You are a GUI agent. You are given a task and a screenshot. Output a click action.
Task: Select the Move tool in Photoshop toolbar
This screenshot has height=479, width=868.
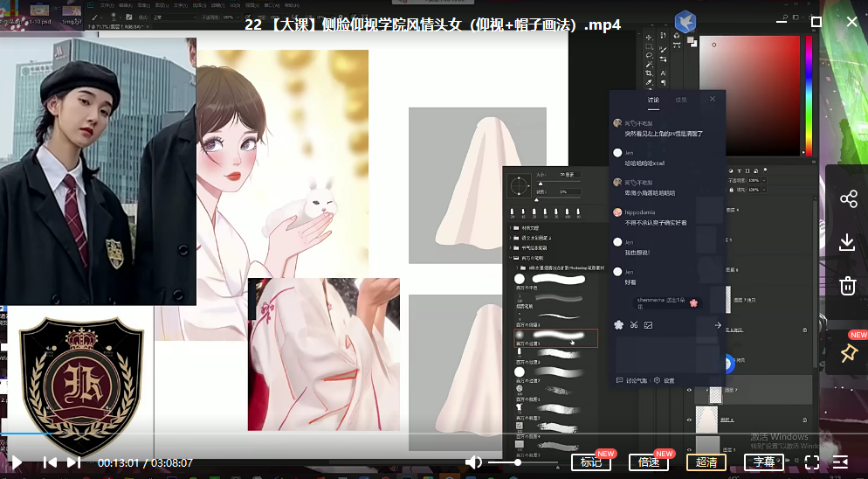pyautogui.click(x=649, y=38)
